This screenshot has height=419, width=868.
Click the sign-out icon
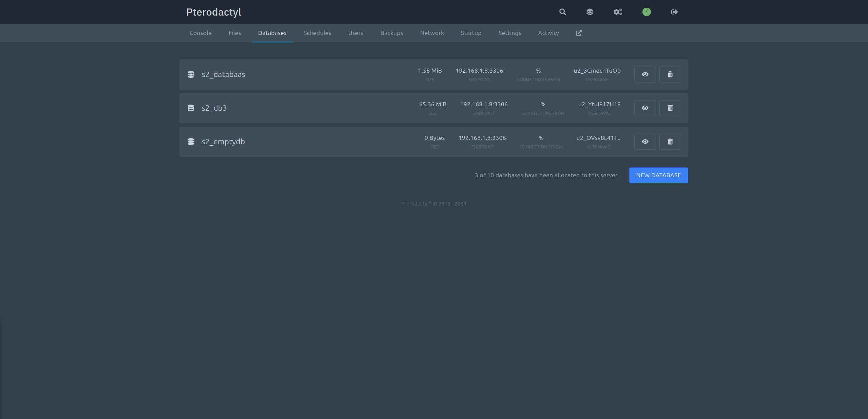tap(674, 12)
